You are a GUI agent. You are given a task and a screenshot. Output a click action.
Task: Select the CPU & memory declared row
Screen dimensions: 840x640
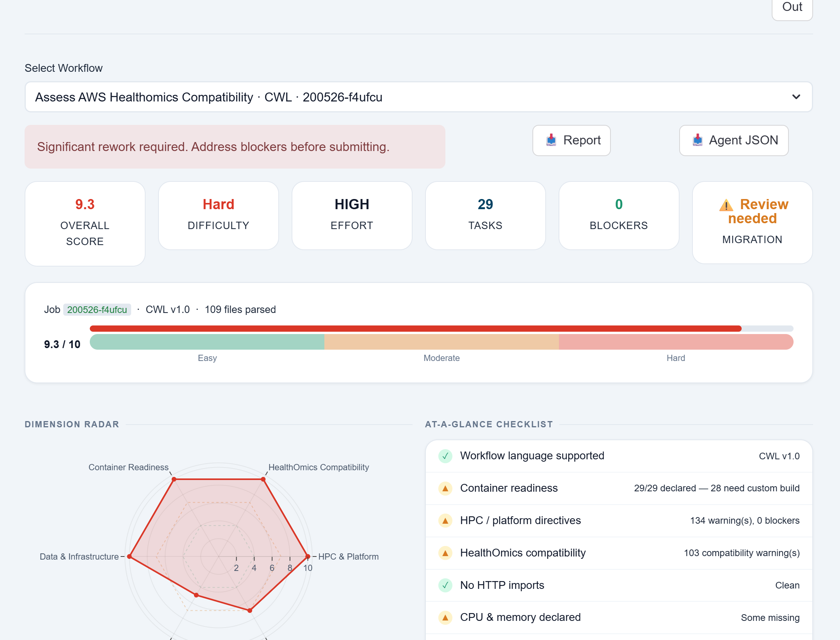(x=619, y=617)
